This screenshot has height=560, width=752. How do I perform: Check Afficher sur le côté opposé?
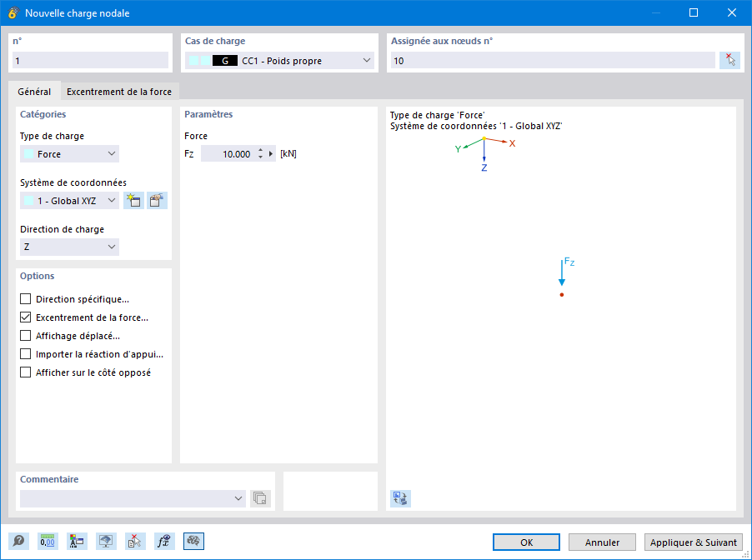[x=25, y=372]
